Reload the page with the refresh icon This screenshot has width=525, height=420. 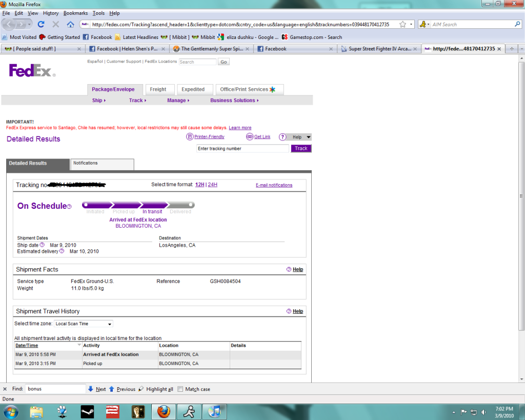point(41,24)
